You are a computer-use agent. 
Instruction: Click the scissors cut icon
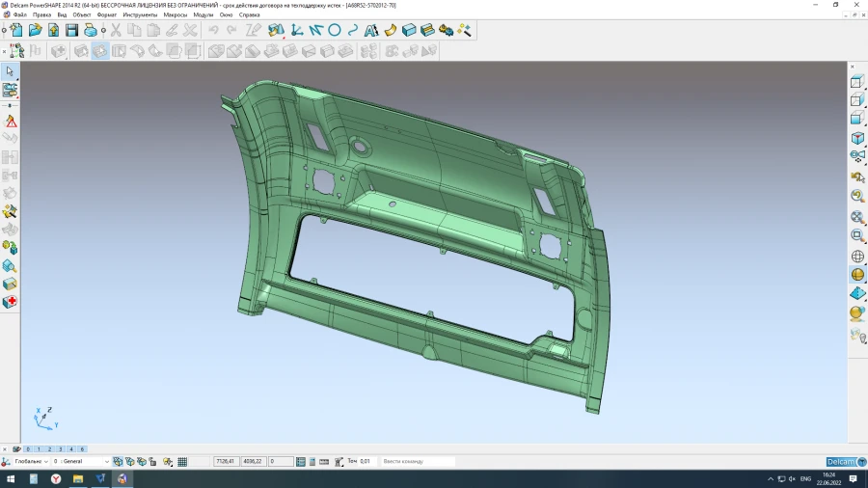(x=116, y=31)
